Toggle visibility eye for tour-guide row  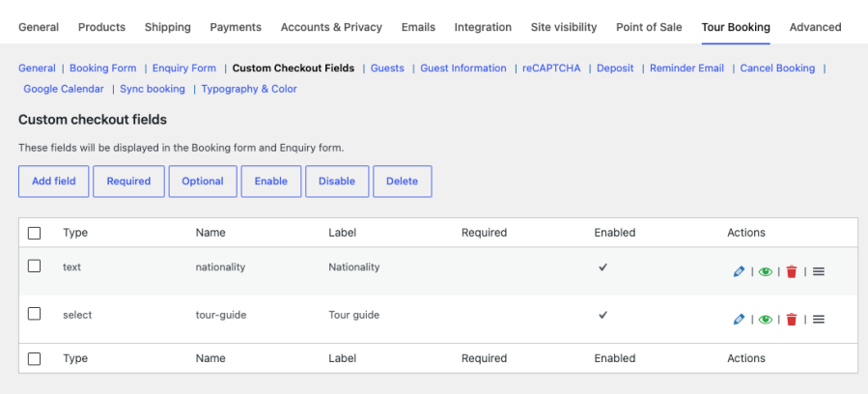tap(765, 320)
